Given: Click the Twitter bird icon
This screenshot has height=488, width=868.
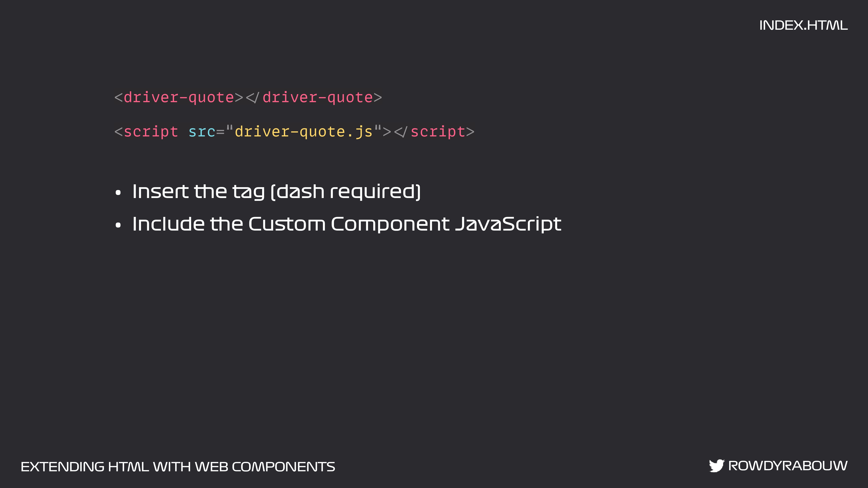Looking at the screenshot, I should 716,466.
